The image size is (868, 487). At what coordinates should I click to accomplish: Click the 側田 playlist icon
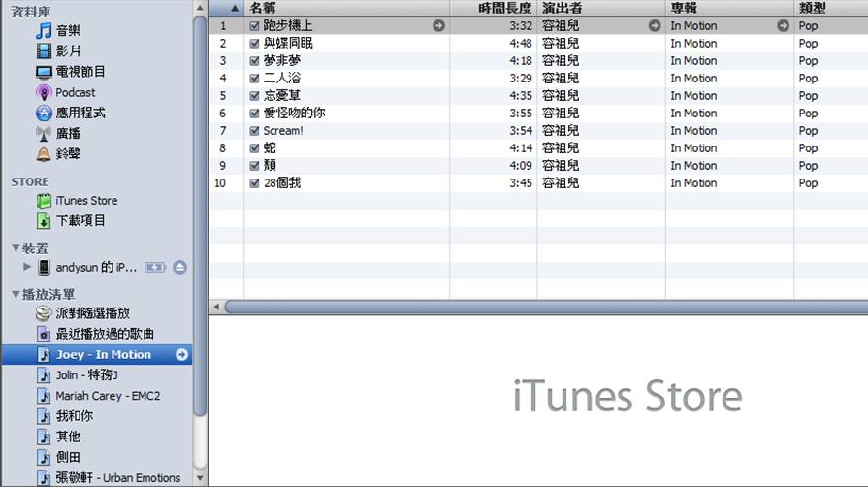[x=44, y=457]
